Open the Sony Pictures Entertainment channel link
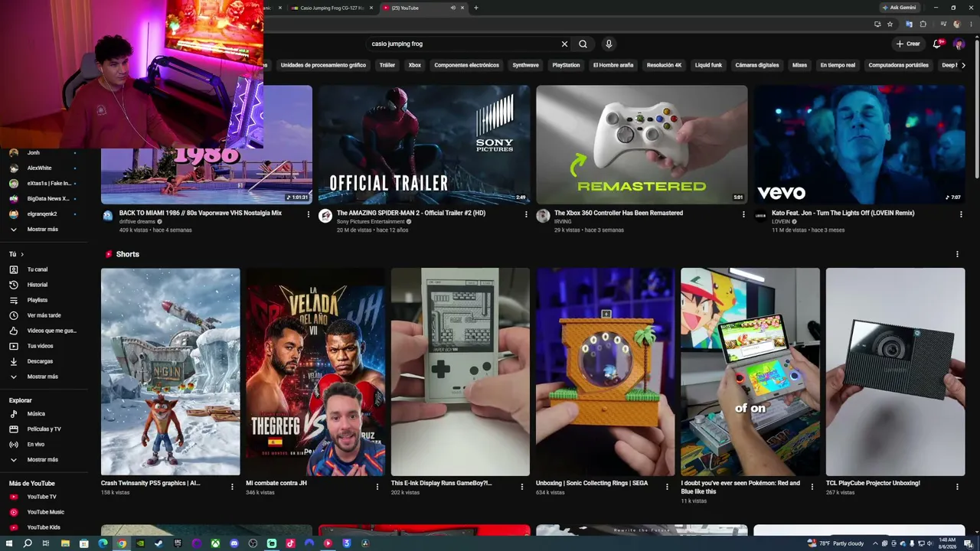 [x=371, y=222]
